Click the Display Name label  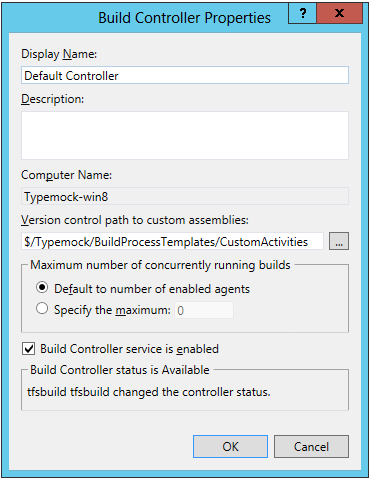59,54
